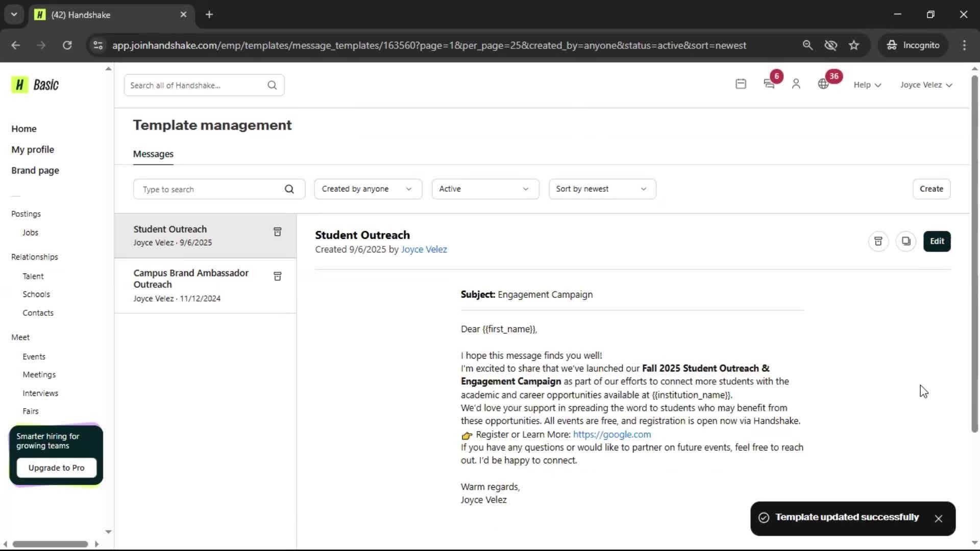The width and height of the screenshot is (980, 551).
Task: Open the Joyce Velez account menu
Action: click(x=926, y=85)
